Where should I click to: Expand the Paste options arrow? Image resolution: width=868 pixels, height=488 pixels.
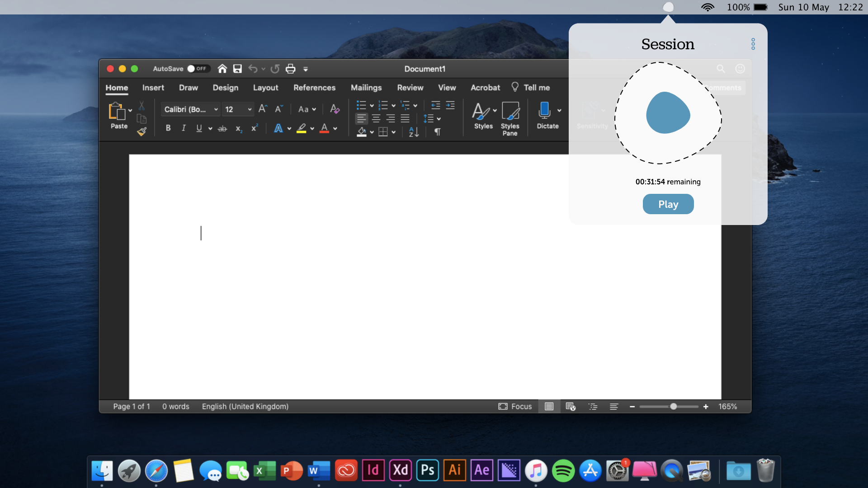point(130,110)
